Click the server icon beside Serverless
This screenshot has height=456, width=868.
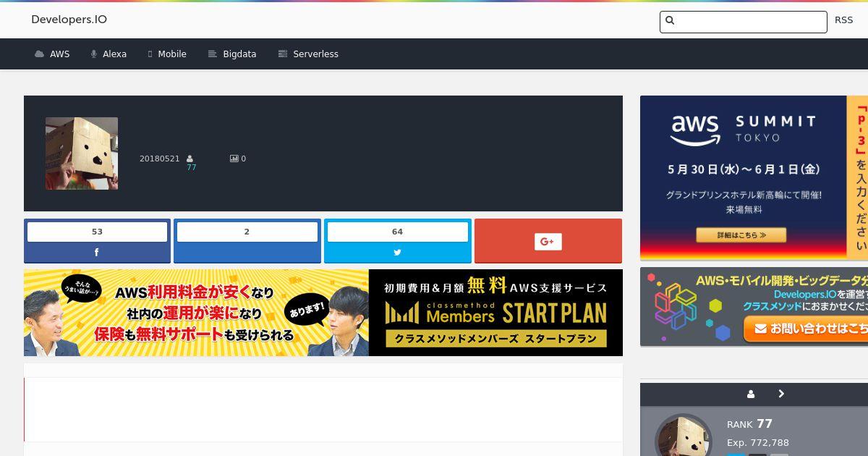[283, 54]
